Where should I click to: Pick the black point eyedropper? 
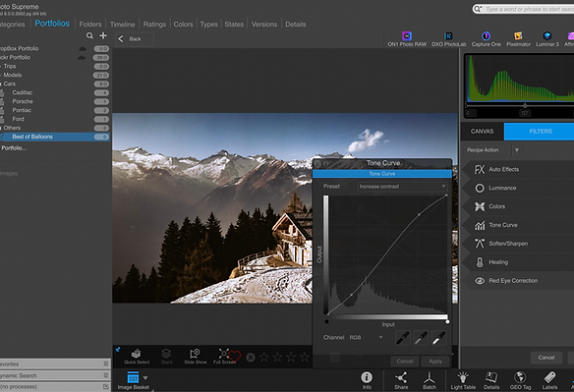[x=403, y=338]
